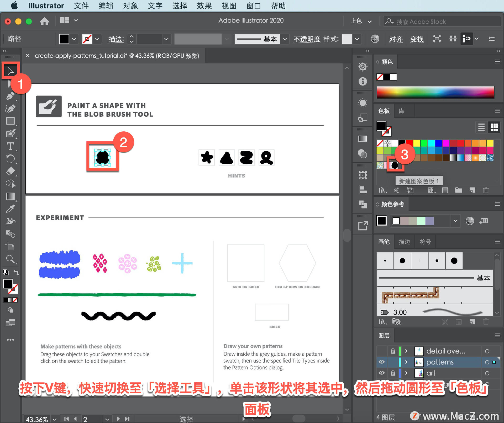
Task: Select the Type tool
Action: coord(10,146)
